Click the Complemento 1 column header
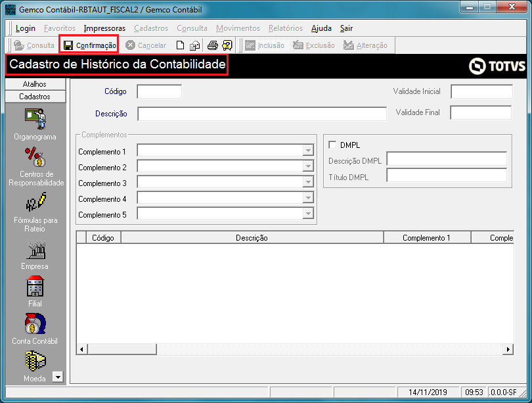Viewport: 532px width, 403px height. 427,237
